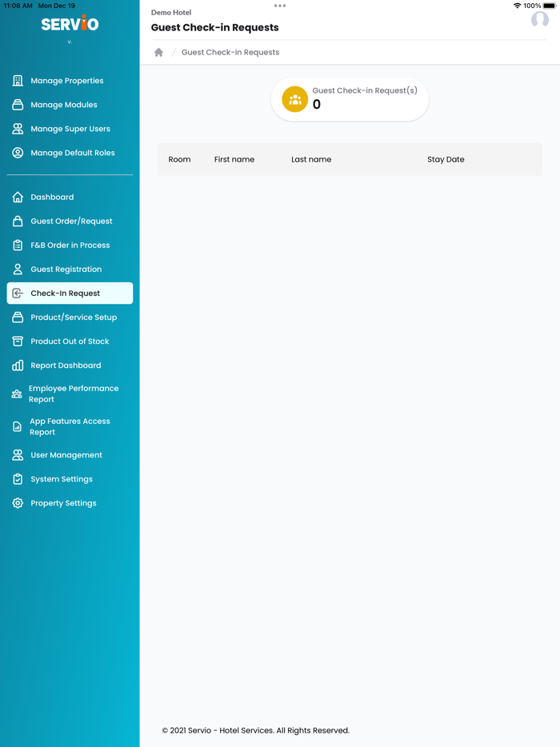Open Manage Default Roles menu item

click(70, 153)
